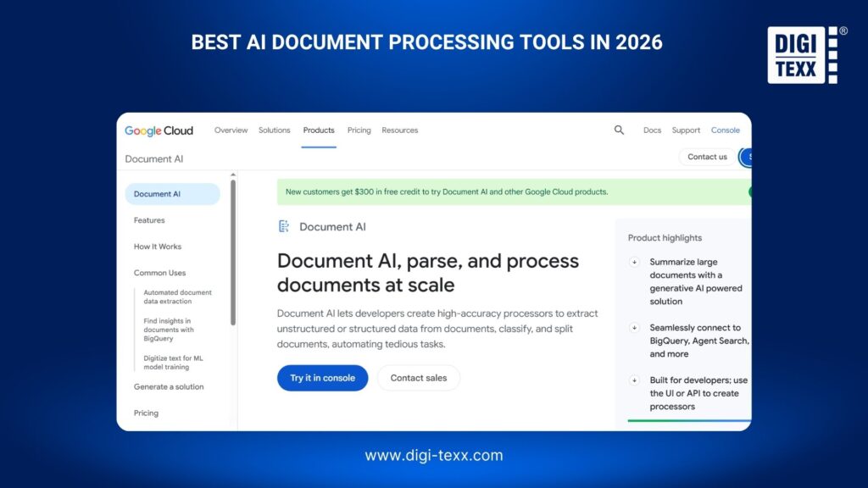This screenshot has height=488, width=868.
Task: Click the Contact us button
Action: [707, 157]
